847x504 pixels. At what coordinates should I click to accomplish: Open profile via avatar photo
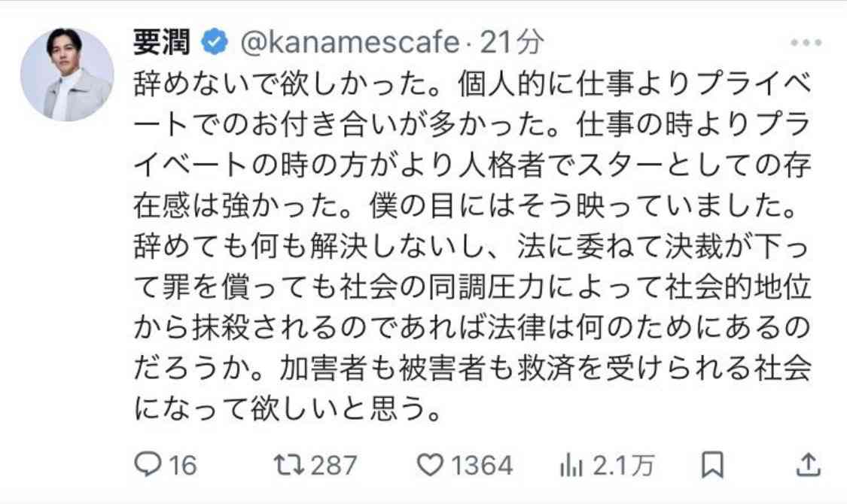click(x=67, y=74)
